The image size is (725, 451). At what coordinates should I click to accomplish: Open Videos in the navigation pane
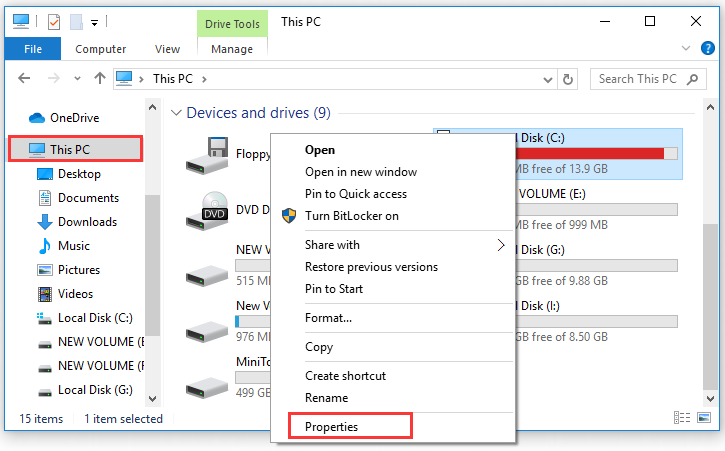coord(65,294)
